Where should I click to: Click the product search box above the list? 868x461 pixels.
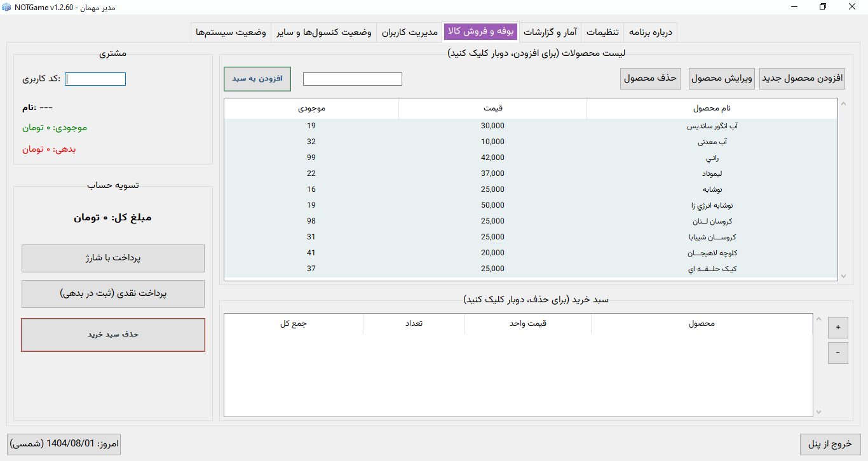click(x=352, y=79)
